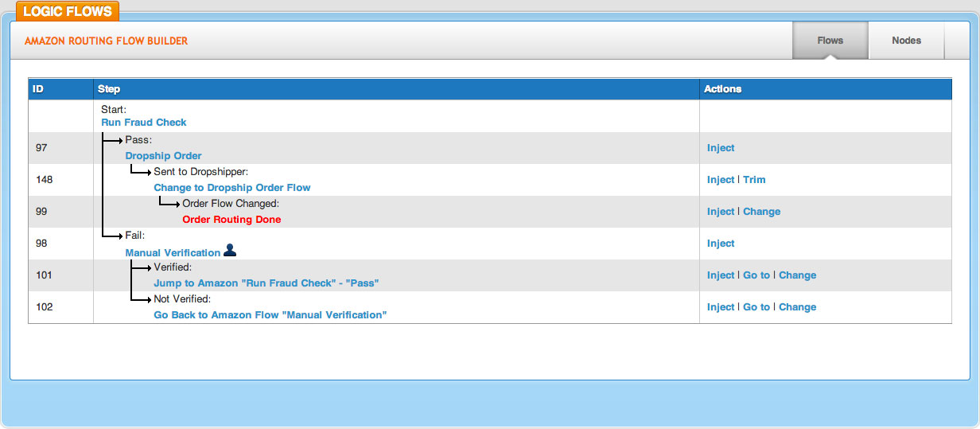Click Inject for step ID 98

coord(721,244)
